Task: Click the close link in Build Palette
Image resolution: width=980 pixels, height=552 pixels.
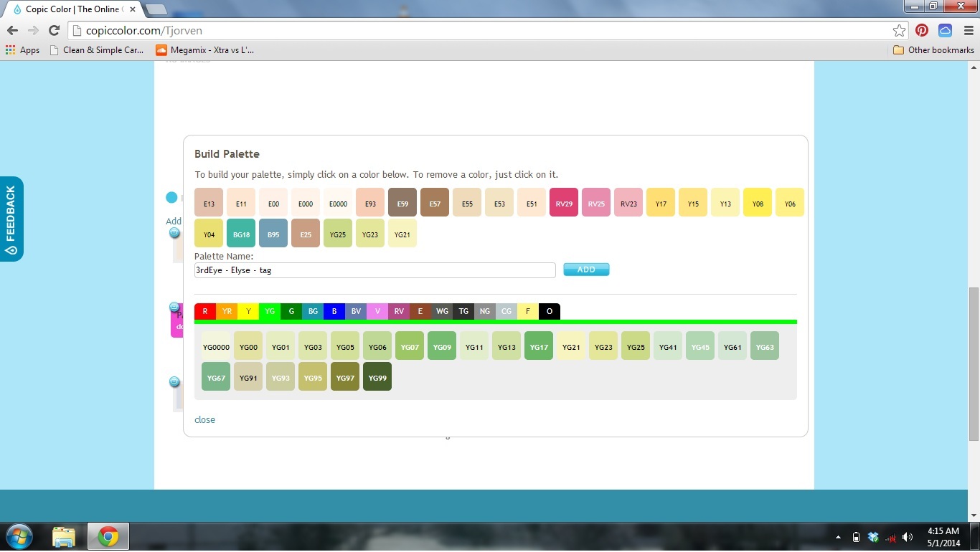Action: coord(204,420)
